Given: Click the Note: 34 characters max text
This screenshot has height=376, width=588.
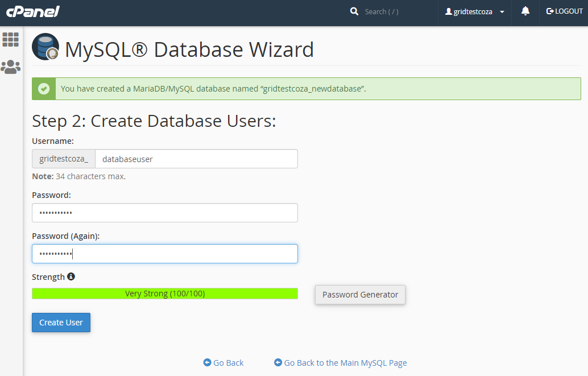Looking at the screenshot, I should 78,176.
